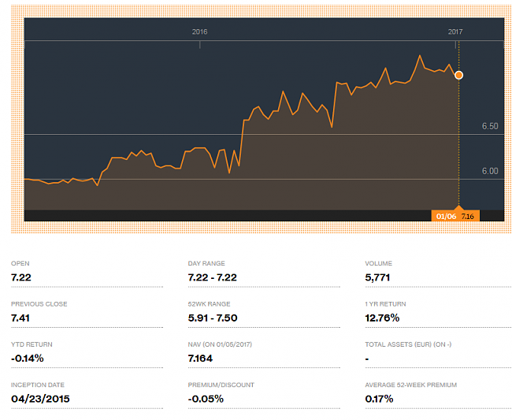The height and width of the screenshot is (420, 512).
Task: Click the 52WK RANGE label
Action: coord(209,303)
